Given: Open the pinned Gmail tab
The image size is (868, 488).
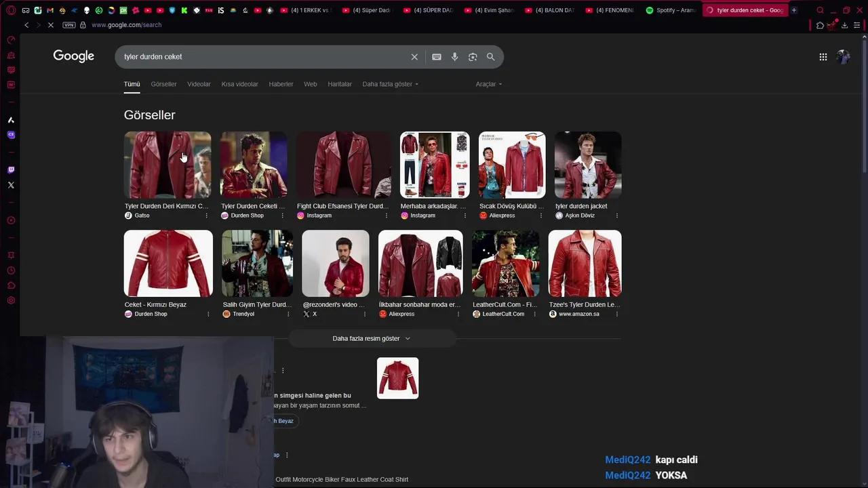Looking at the screenshot, I should (x=50, y=10).
